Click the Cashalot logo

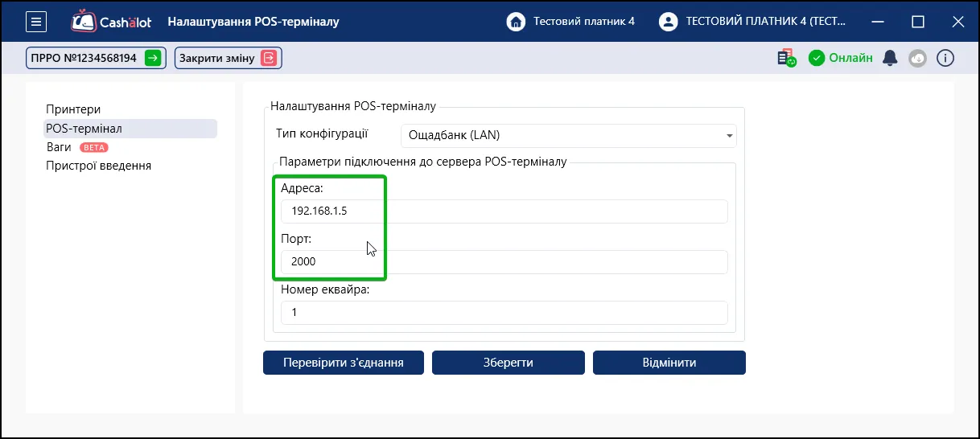(x=113, y=22)
